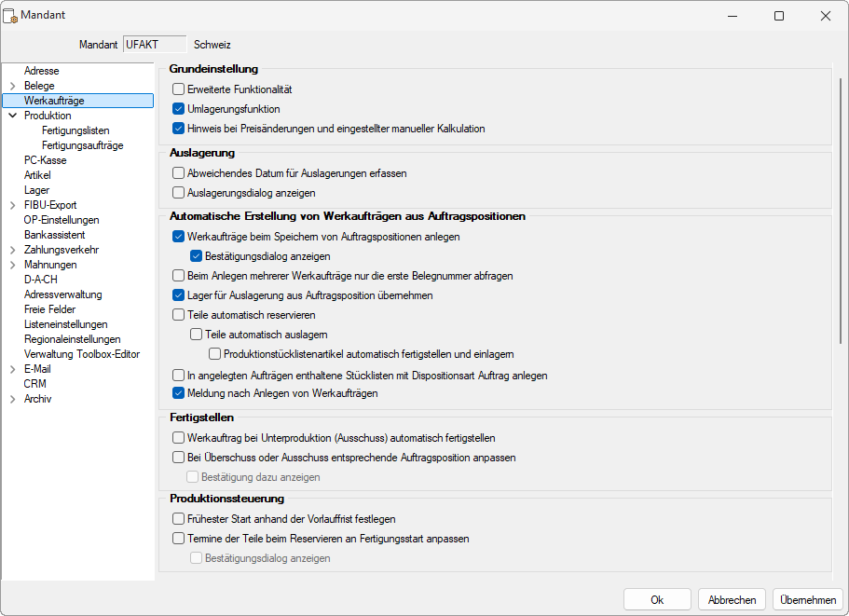Go to the Lager settings entry
This screenshot has height=616, width=849.
coord(37,190)
